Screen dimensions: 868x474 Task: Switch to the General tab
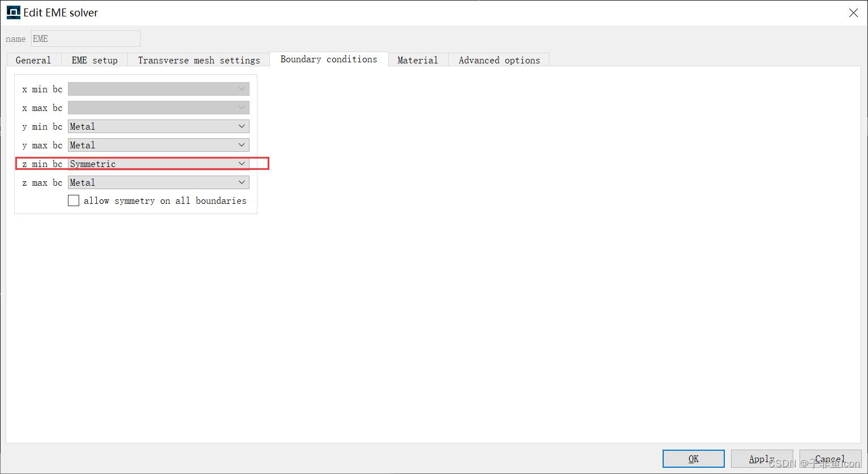(33, 60)
